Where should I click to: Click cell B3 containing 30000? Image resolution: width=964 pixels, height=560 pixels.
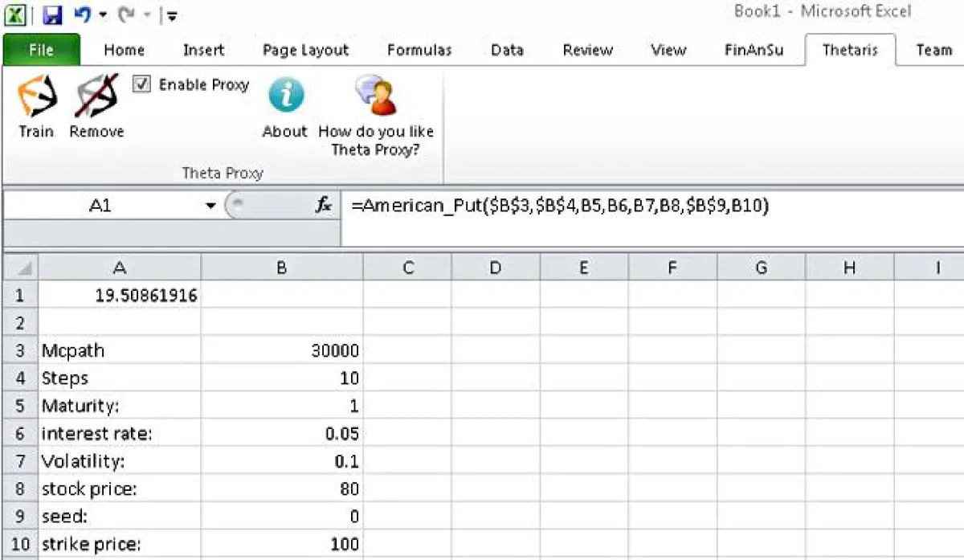(x=281, y=350)
